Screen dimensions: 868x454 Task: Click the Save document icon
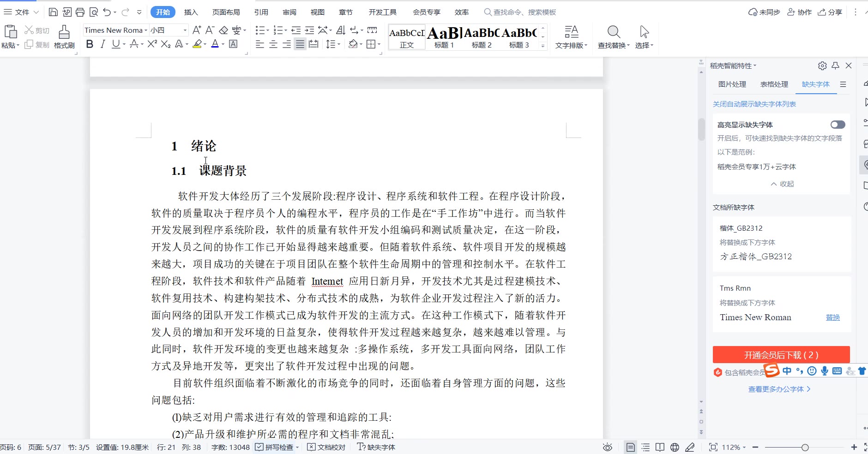point(53,12)
